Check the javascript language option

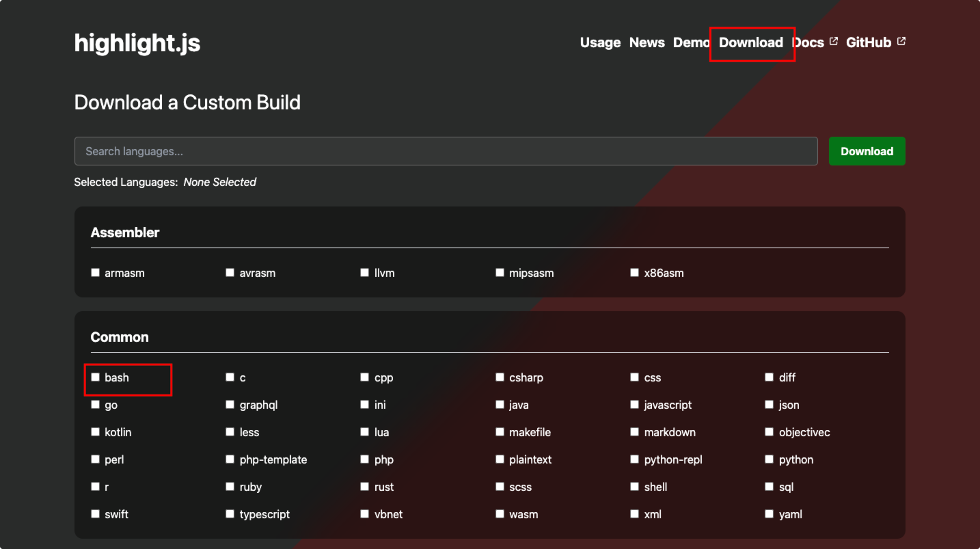coord(635,405)
